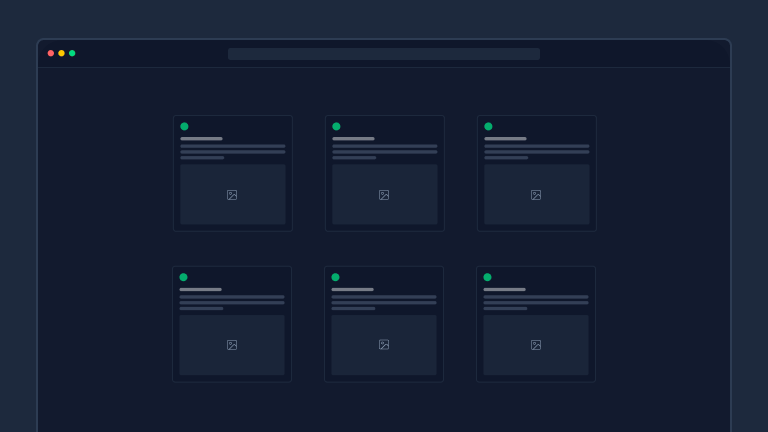
Task: Click the title line of the top-left card
Action: tap(201, 139)
